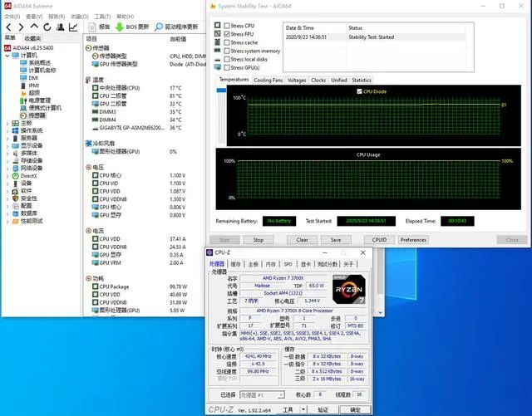Expand the 软件 tree node
The width and height of the screenshot is (532, 416).
click(x=7, y=191)
